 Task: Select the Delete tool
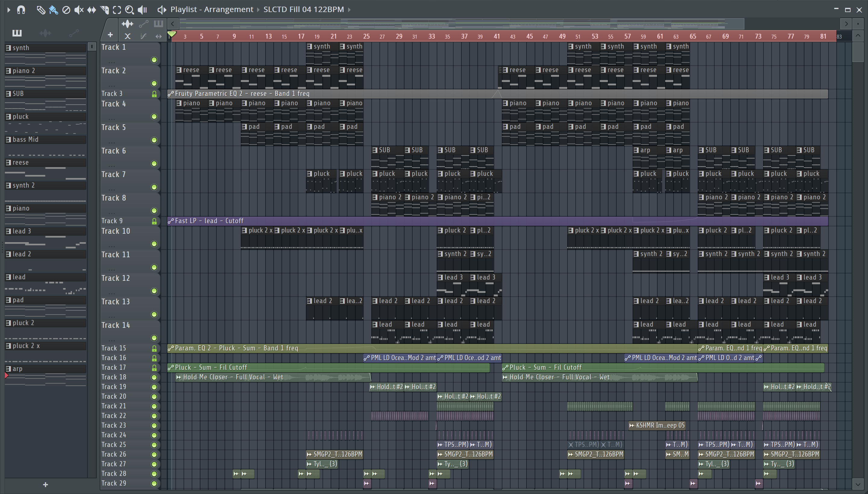coord(66,10)
